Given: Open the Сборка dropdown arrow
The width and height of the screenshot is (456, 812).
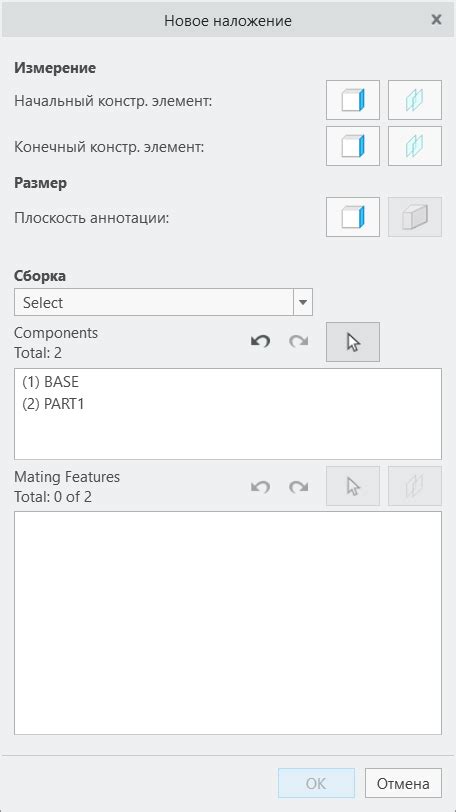Looking at the screenshot, I should pyautogui.click(x=303, y=302).
